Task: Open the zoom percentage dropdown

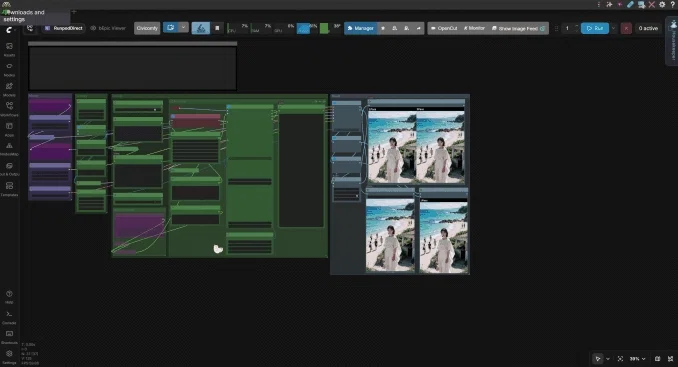Action: (637, 359)
